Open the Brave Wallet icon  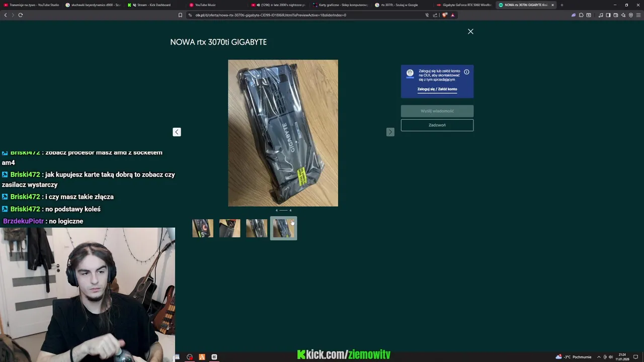click(x=616, y=15)
